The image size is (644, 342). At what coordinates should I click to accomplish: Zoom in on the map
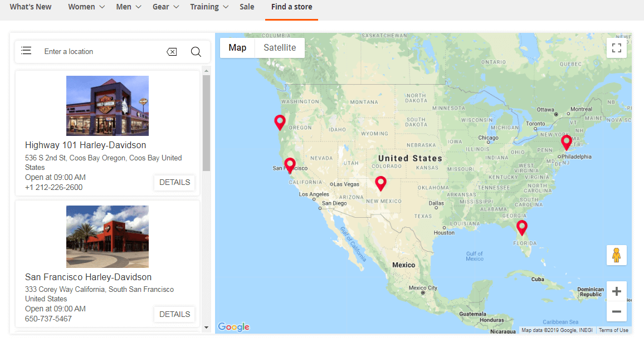pyautogui.click(x=616, y=291)
